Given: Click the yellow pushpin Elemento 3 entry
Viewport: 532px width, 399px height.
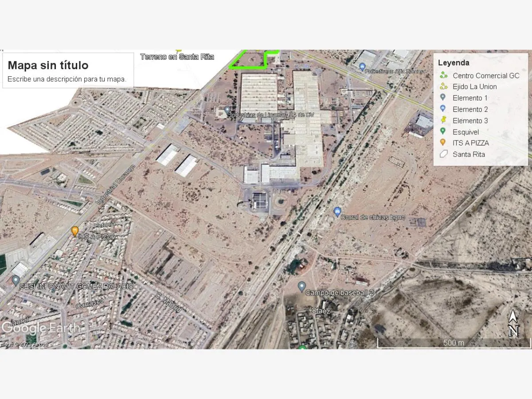Looking at the screenshot, I should [x=464, y=121].
